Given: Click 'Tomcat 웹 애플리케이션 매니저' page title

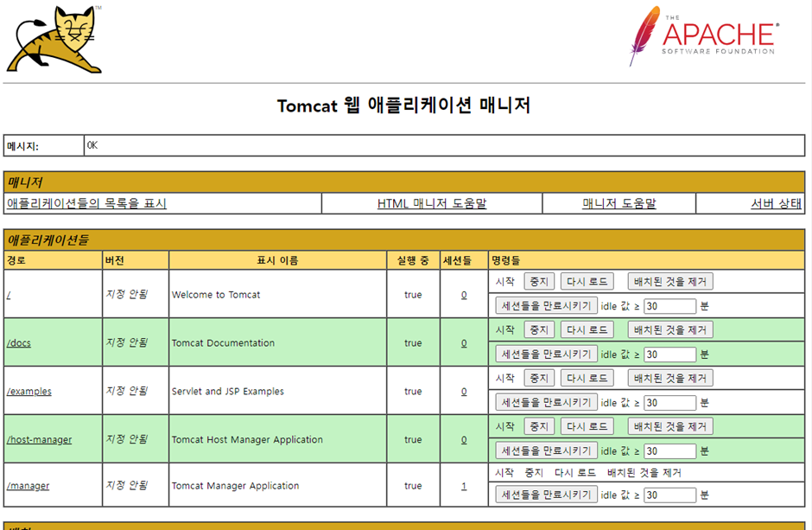Looking at the screenshot, I should point(404,105).
